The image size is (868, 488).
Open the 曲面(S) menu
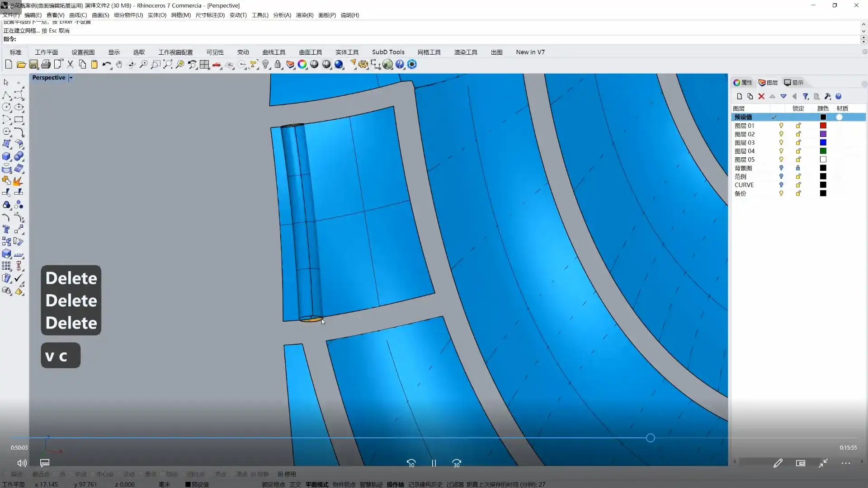(x=100, y=15)
